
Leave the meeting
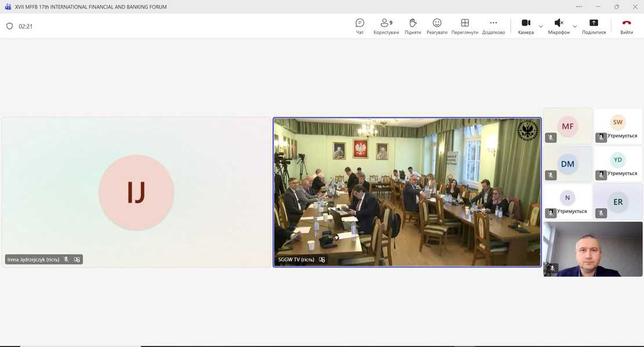point(627,26)
